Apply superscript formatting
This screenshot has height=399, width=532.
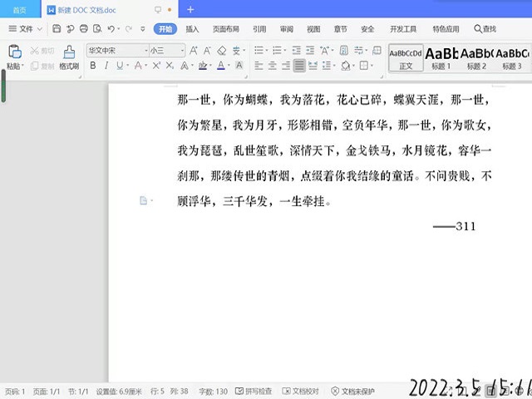tap(156, 66)
